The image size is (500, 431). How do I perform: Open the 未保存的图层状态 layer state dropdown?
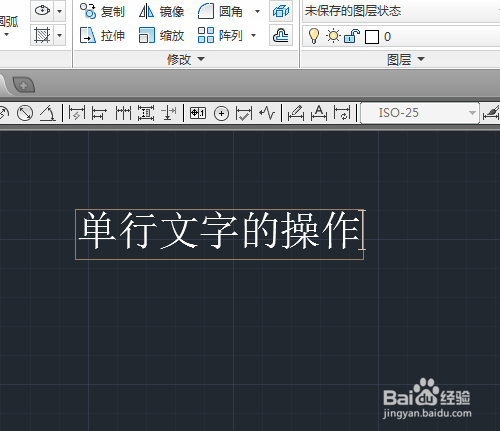[401, 11]
